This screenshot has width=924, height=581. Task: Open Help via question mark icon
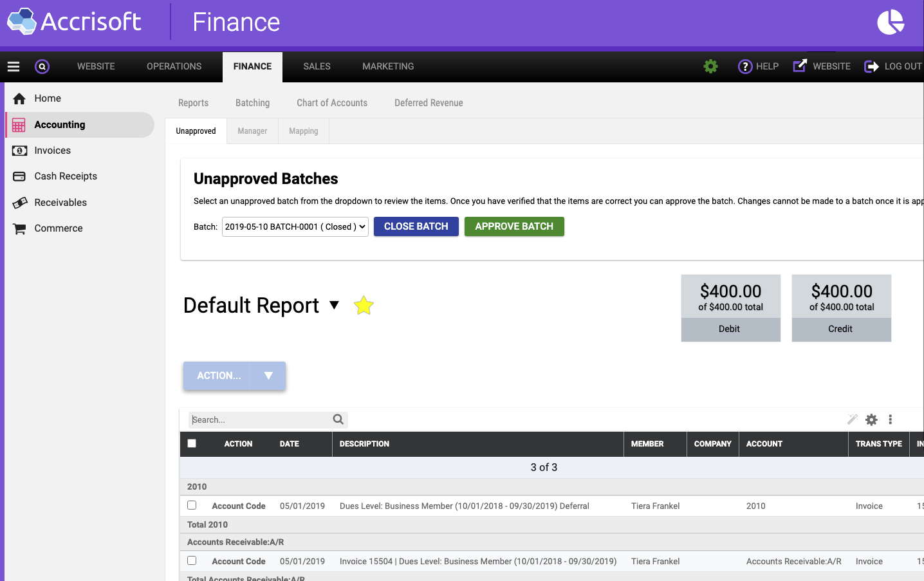[745, 66]
